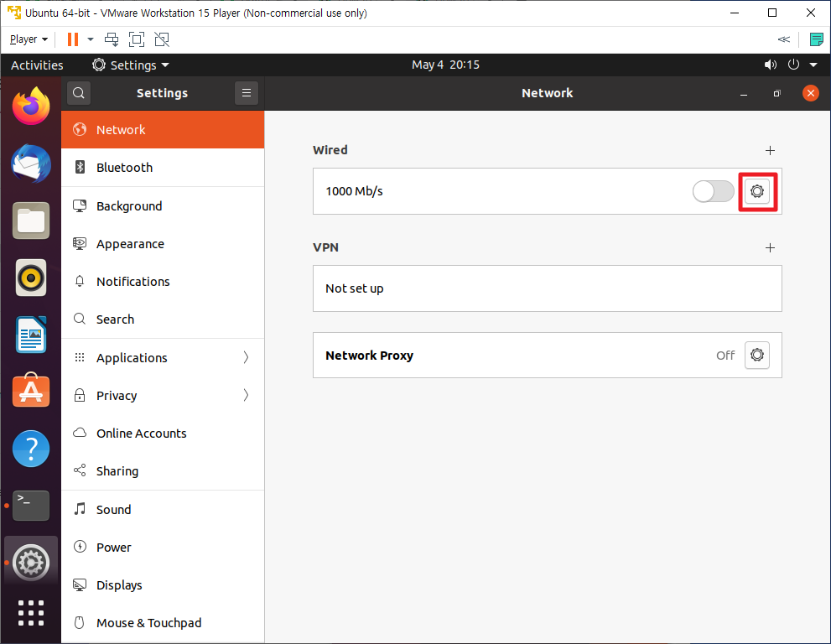Screen dimensions: 831x644
Task: Open the Notifications settings panel
Action: tap(163, 282)
